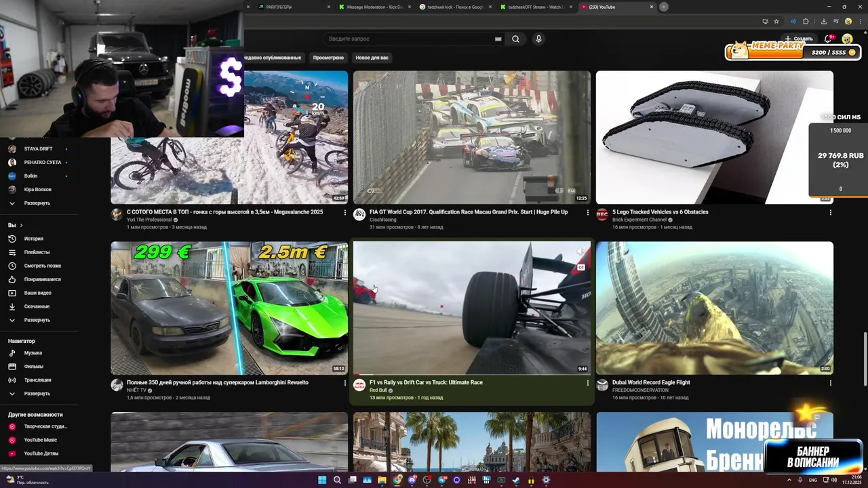Open РЕНАТКО СУЕТА channel

tap(43, 162)
